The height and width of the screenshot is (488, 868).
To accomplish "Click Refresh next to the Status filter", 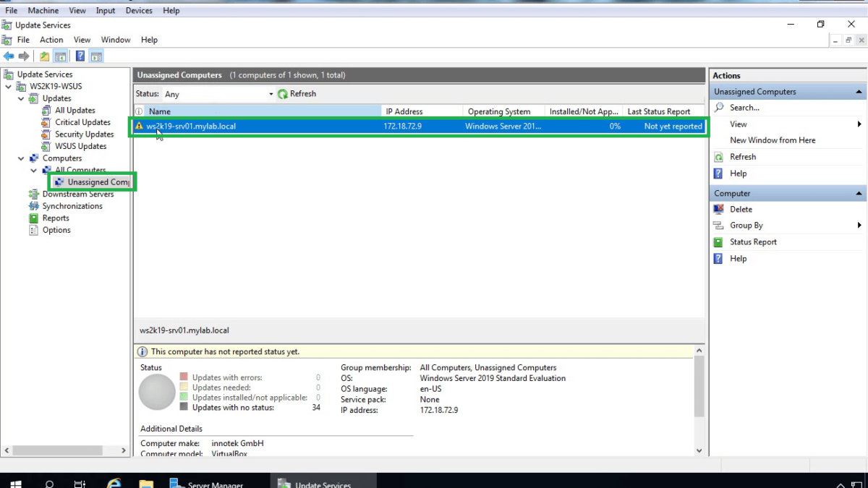I will pos(297,94).
